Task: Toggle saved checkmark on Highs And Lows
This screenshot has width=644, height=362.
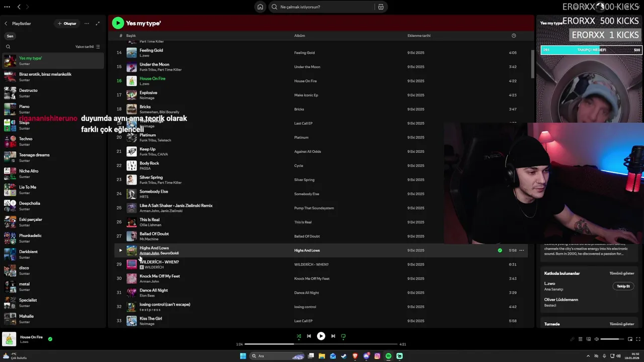Action: click(500, 250)
